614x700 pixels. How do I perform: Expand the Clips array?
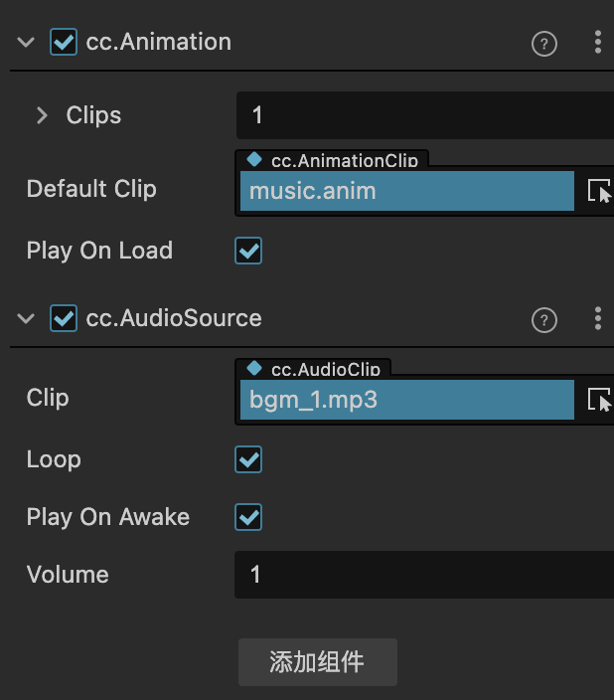pos(42,115)
